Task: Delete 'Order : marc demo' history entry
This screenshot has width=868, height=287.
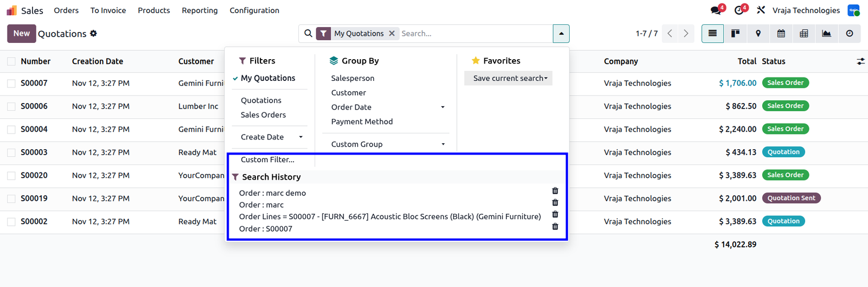Action: click(x=555, y=191)
